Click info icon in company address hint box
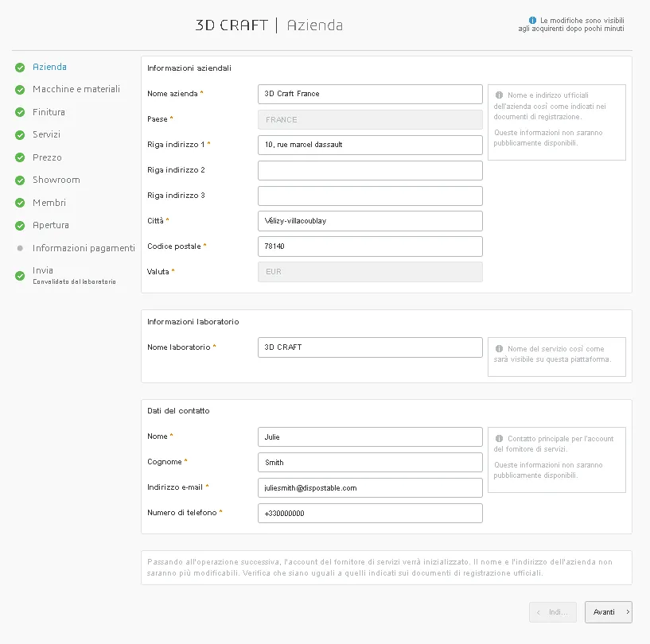The image size is (650, 644). point(499,95)
